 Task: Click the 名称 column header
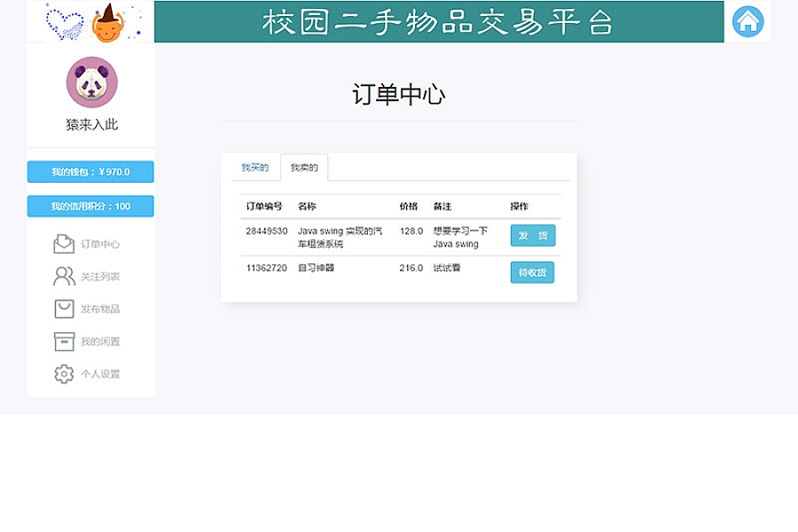coord(307,207)
